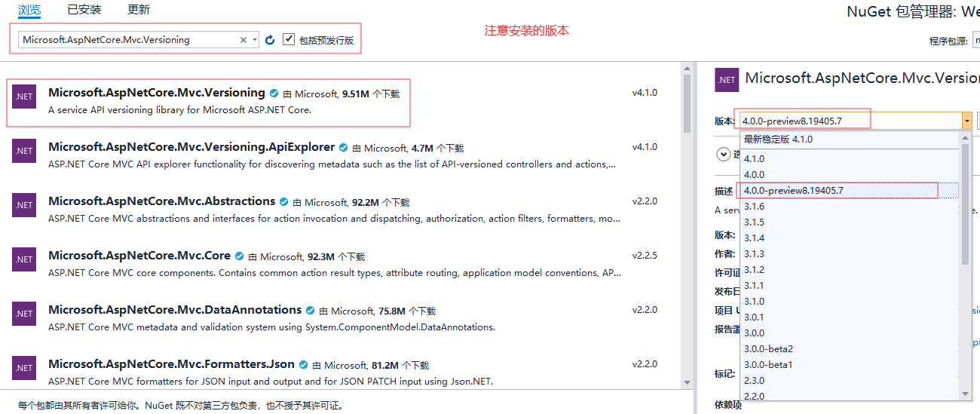Select version 3.1.0 from the list
The width and height of the screenshot is (980, 414).
point(850,302)
